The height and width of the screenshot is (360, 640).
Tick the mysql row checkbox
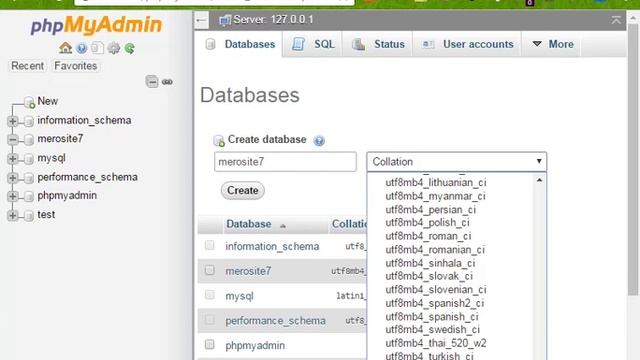tap(209, 295)
